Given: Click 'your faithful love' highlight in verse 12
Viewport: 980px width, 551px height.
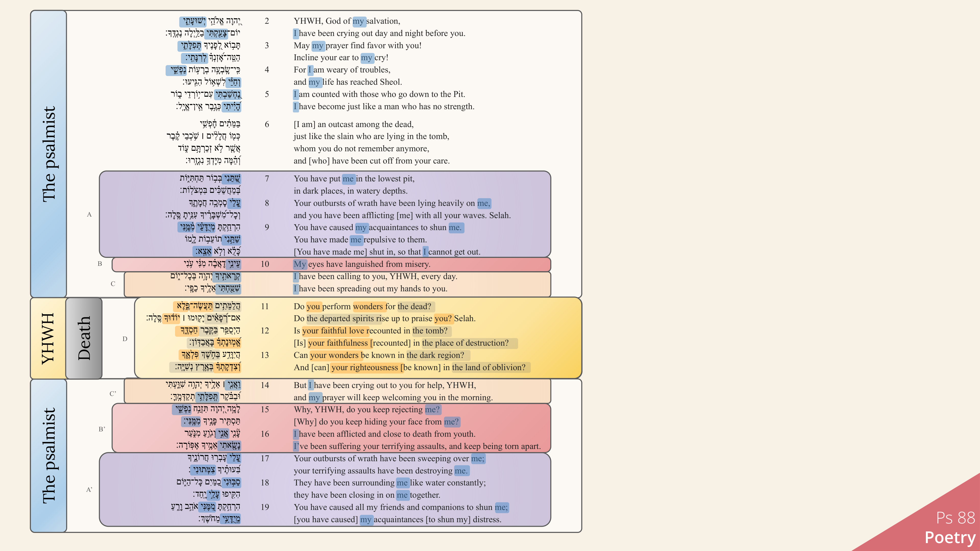Looking at the screenshot, I should pos(335,331).
